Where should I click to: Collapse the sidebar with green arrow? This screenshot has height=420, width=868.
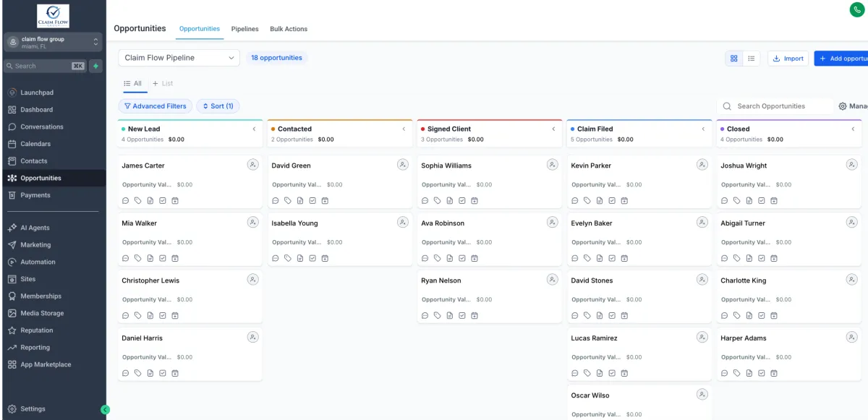point(105,409)
